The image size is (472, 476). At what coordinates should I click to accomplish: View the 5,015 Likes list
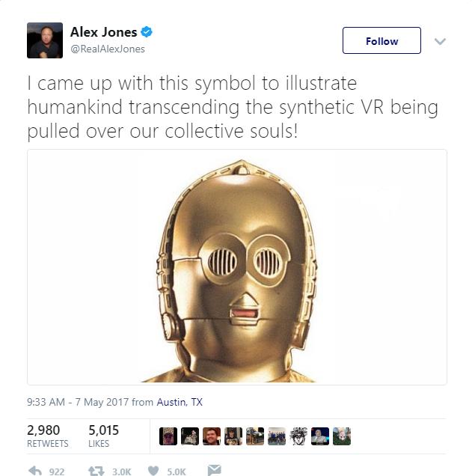pos(103,436)
